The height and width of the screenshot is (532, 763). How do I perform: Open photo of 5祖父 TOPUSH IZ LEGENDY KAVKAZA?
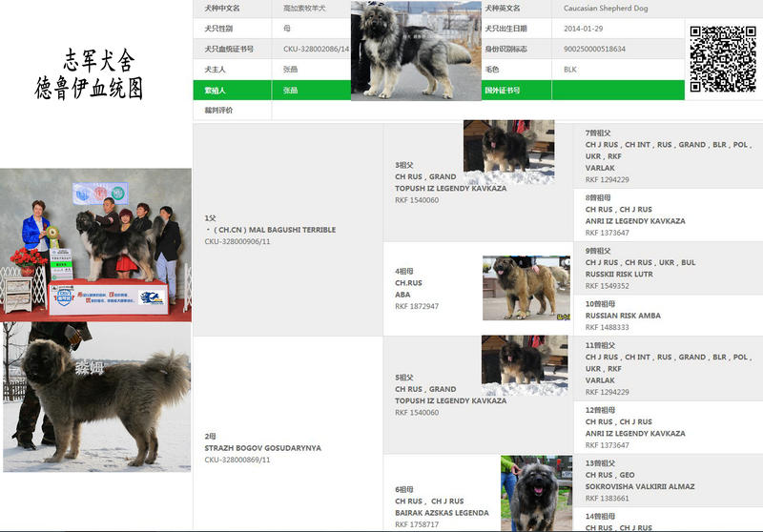pos(525,365)
